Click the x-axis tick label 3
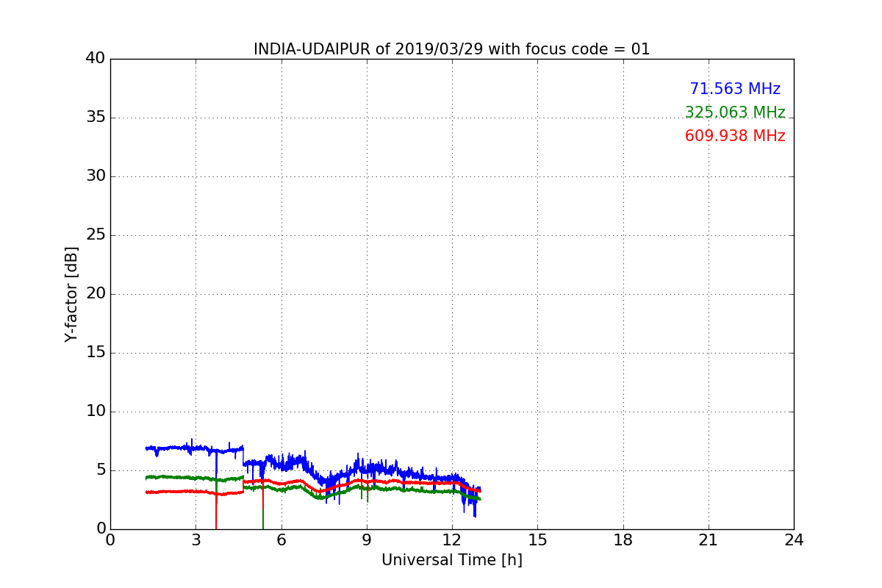 (x=196, y=540)
